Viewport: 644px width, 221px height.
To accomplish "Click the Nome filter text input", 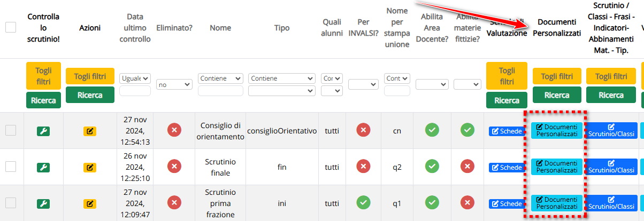I will tap(220, 91).
